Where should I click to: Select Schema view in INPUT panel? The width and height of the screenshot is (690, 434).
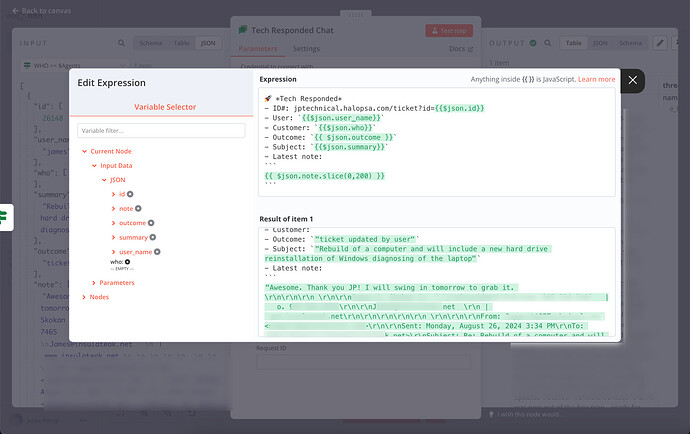150,43
